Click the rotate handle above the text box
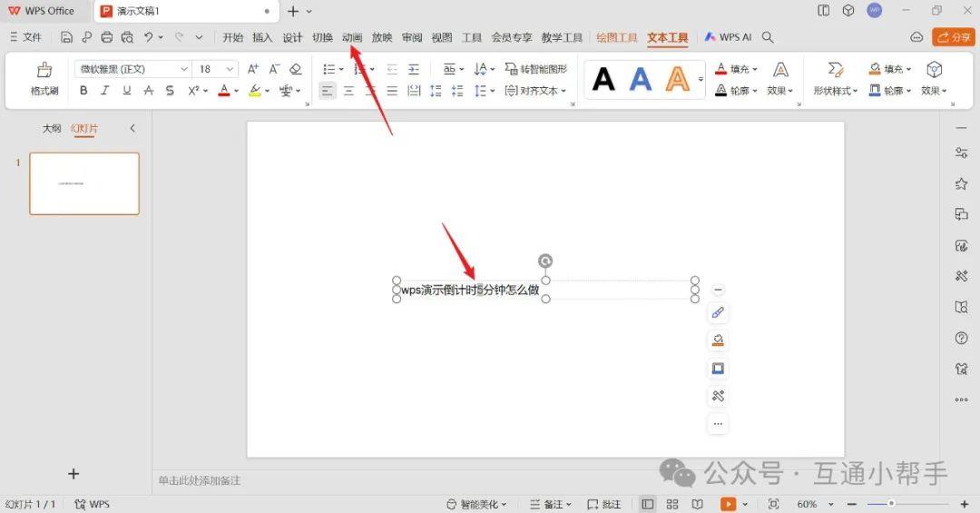Image resolution: width=980 pixels, height=513 pixels. click(x=545, y=261)
